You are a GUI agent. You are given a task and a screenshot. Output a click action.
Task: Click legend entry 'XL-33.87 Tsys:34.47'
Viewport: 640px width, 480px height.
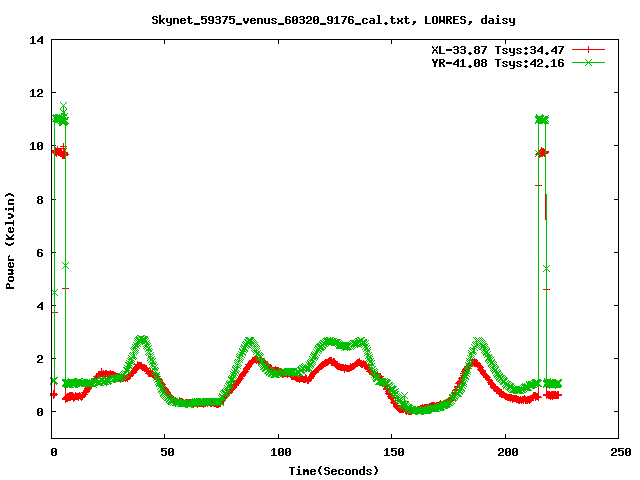coord(498,50)
